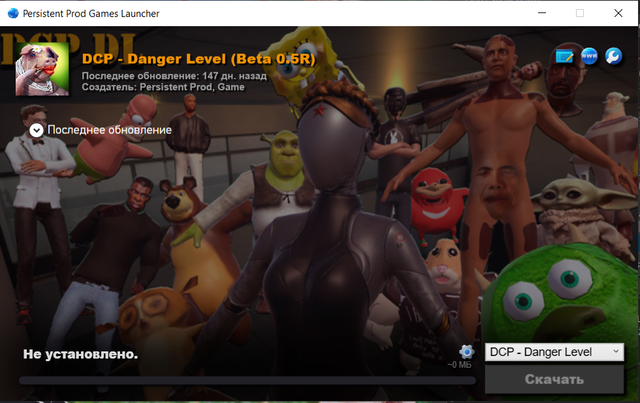Open the WWW website globe icon
The width and height of the screenshot is (640, 403).
coord(589,56)
